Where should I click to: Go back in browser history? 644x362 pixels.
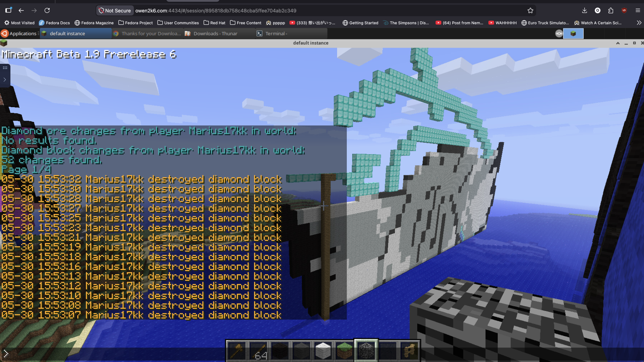(x=21, y=10)
